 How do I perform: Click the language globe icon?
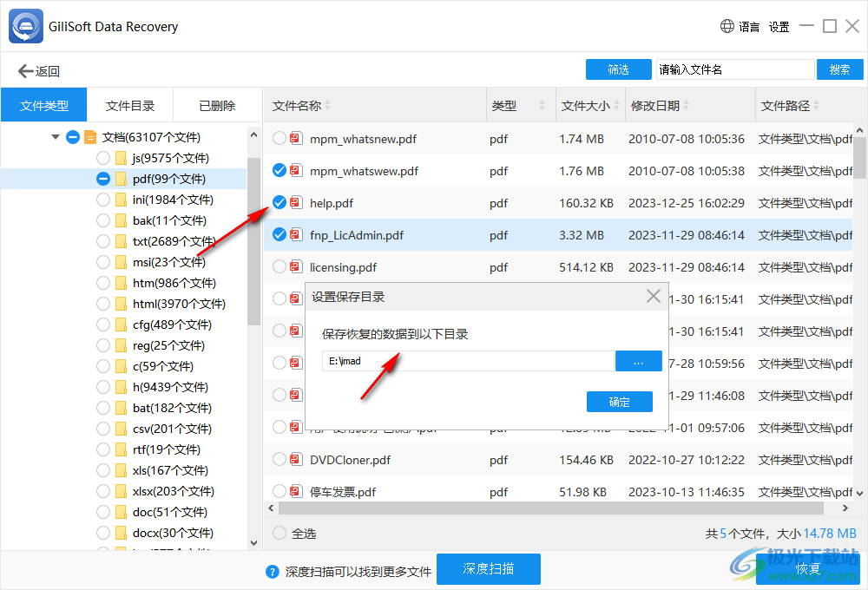coord(727,26)
